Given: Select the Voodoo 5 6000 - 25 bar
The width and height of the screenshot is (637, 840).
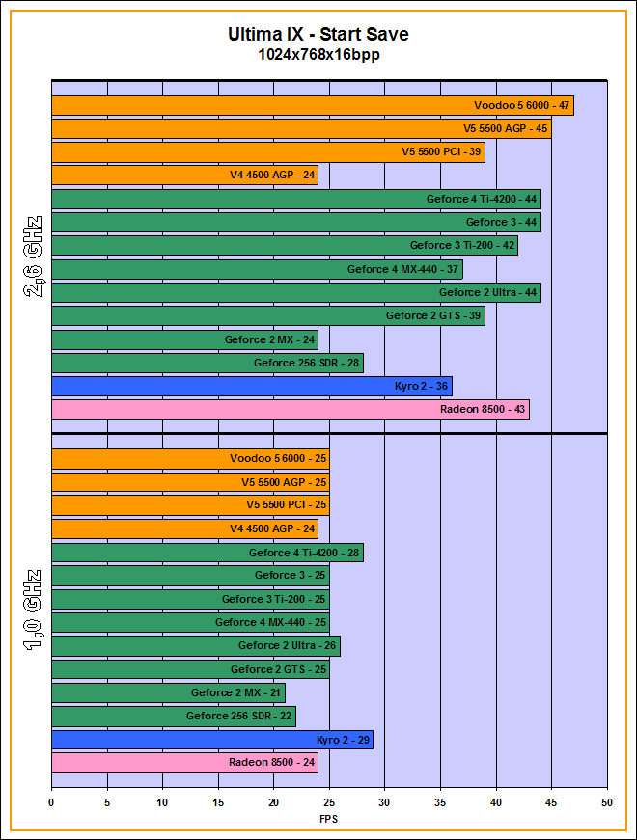Looking at the screenshot, I should (x=190, y=457).
